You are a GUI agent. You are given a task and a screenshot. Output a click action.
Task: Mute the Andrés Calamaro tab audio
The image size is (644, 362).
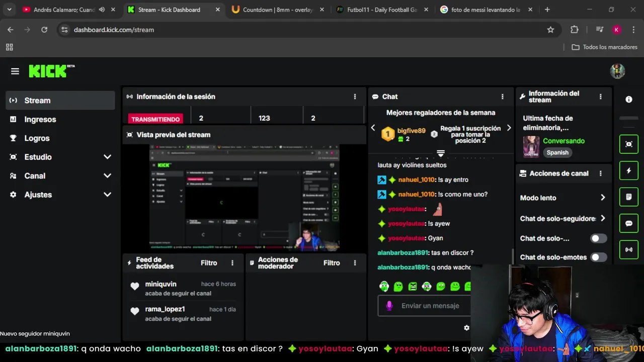click(102, 10)
